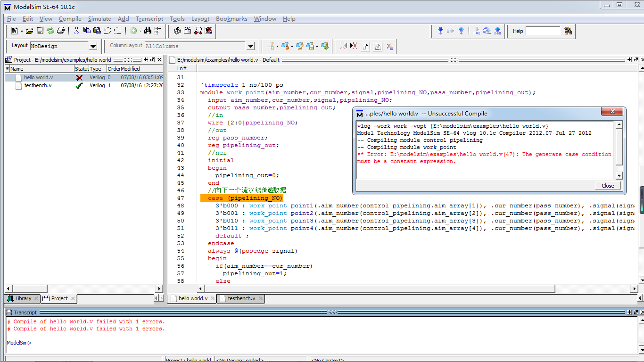Open the Layout NoDesign dropdown
Screen dimensions: 644x362
[x=93, y=46]
